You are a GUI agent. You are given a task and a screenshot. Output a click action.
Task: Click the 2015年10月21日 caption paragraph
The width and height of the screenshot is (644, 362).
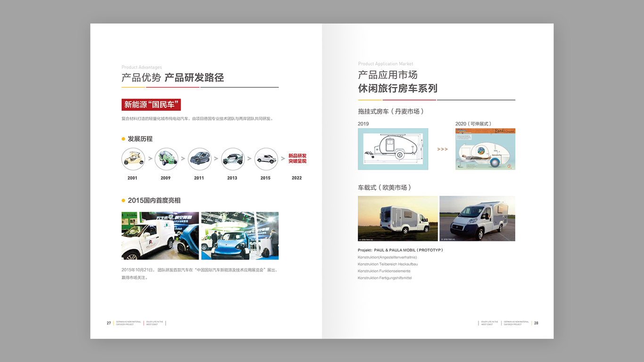[199, 274]
